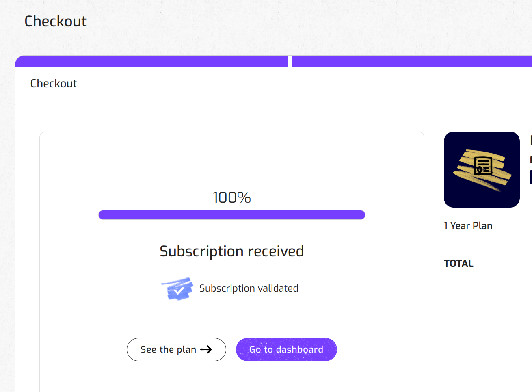Select the first purple step segment
The image size is (532, 392).
[x=151, y=61]
